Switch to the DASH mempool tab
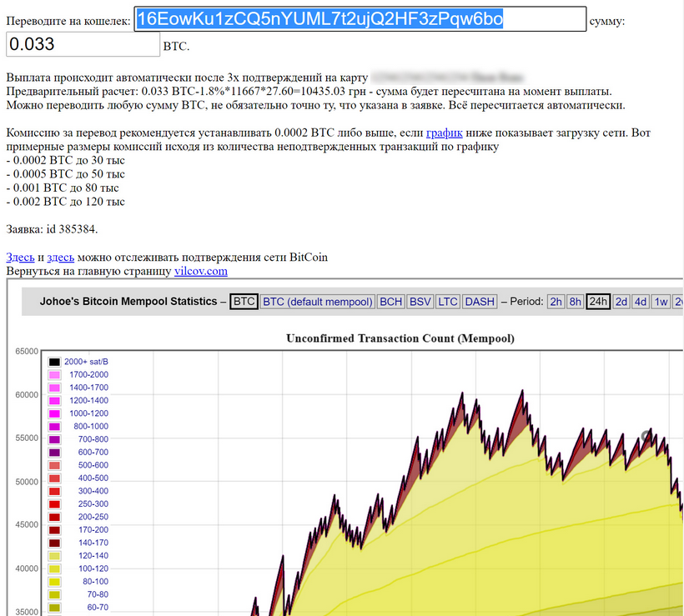The image size is (684, 616). (480, 302)
